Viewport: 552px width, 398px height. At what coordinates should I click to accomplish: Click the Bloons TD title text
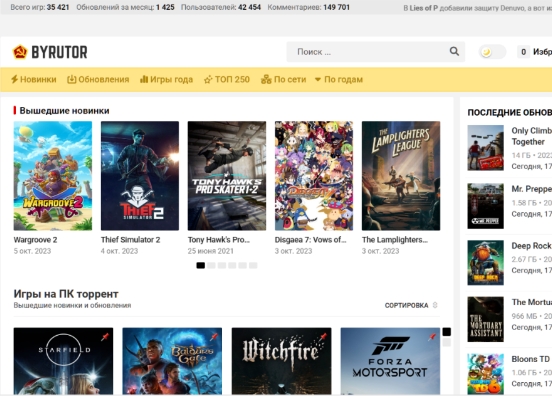pyautogui.click(x=532, y=359)
